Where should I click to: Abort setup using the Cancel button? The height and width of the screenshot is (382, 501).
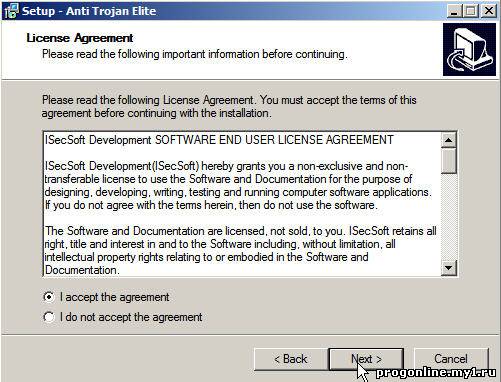451,359
